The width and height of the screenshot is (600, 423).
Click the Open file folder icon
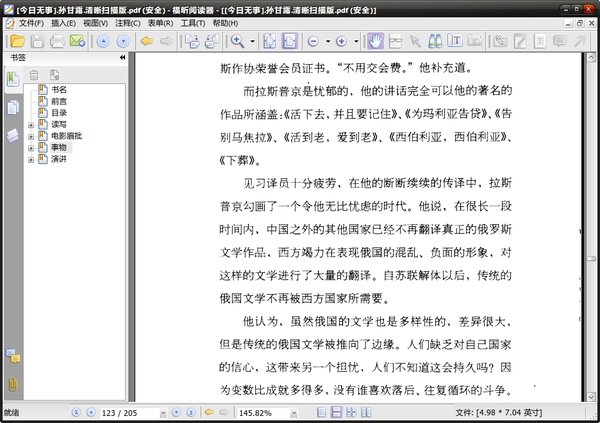click(x=15, y=41)
